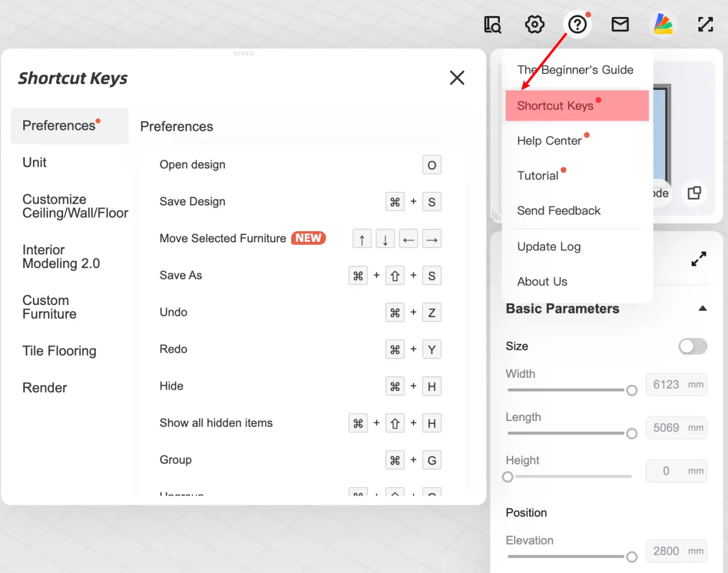Open Help Center from the menu

point(549,141)
